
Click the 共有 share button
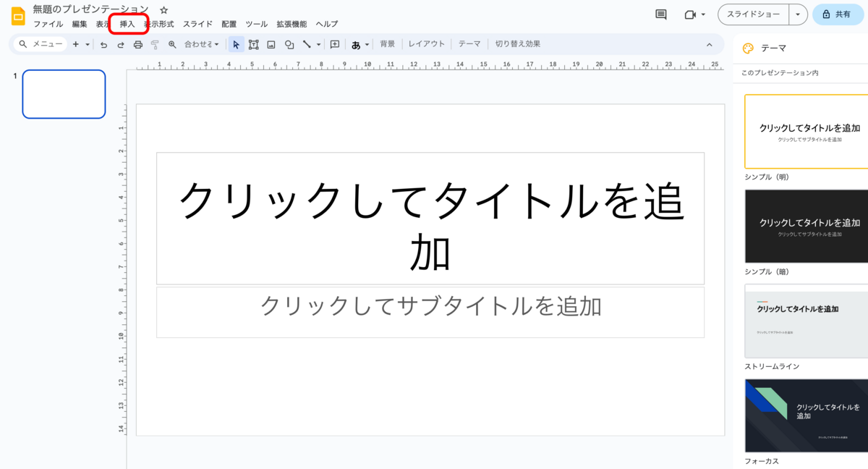[x=839, y=14]
